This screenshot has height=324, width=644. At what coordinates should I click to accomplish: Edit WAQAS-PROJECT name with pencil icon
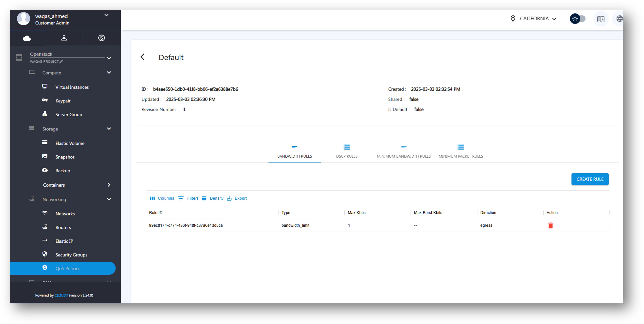[61, 61]
